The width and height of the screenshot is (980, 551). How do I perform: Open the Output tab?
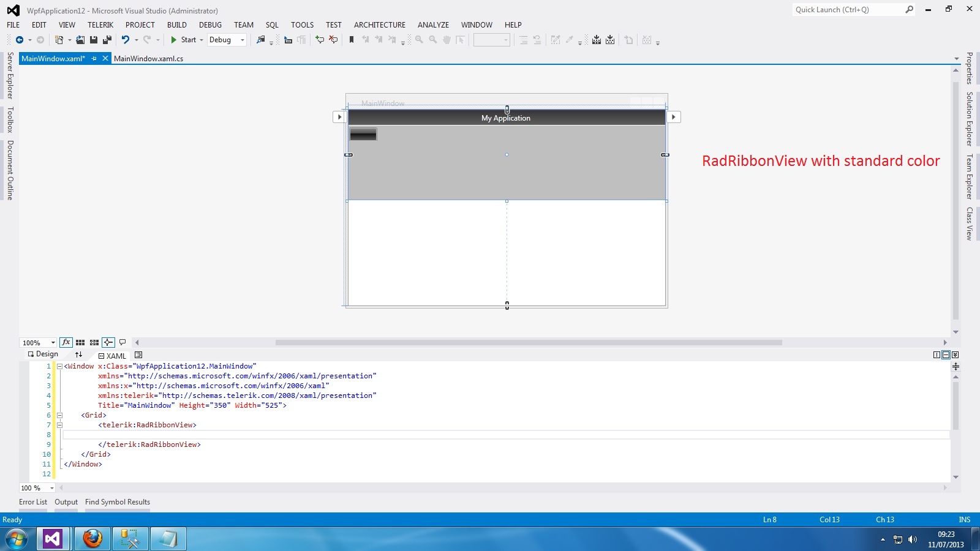[66, 502]
